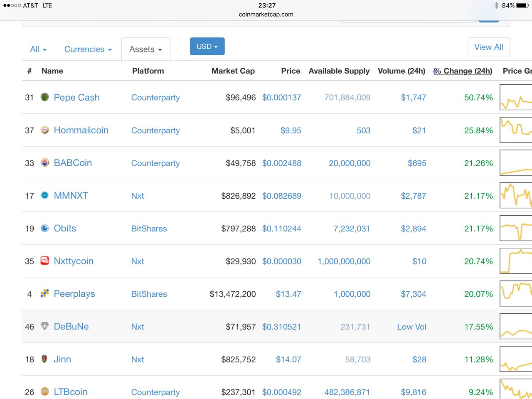
Task: Open the USD currency selector
Action: (207, 46)
